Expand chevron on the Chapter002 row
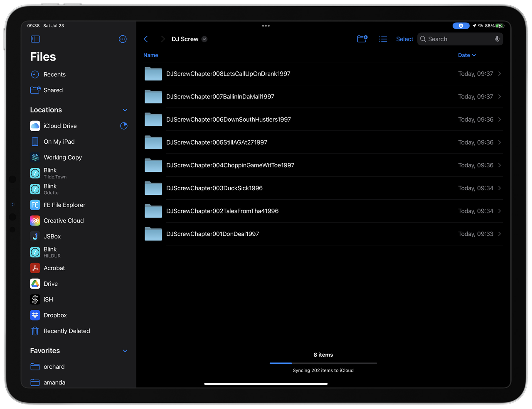 click(500, 211)
